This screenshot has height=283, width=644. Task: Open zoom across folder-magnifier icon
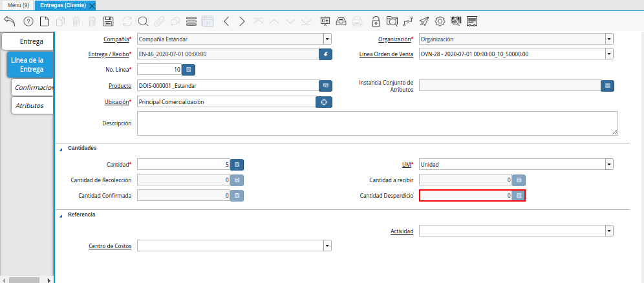tap(392, 21)
